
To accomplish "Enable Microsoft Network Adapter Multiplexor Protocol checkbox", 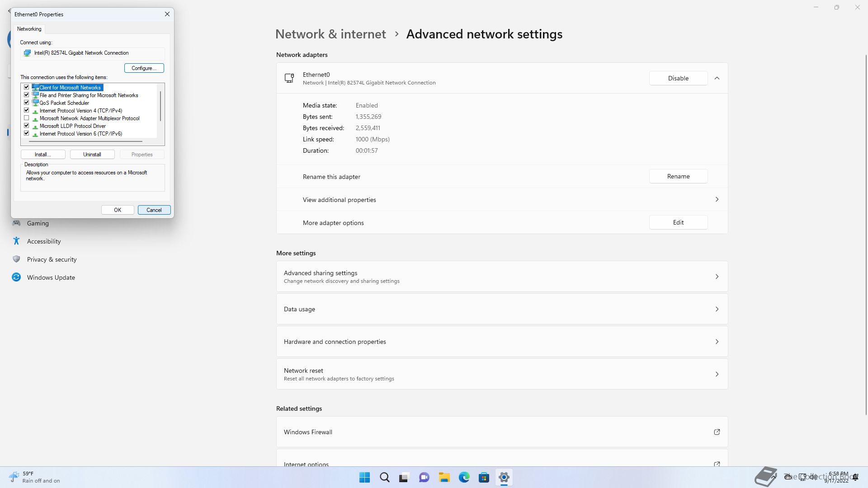I will (x=27, y=118).
